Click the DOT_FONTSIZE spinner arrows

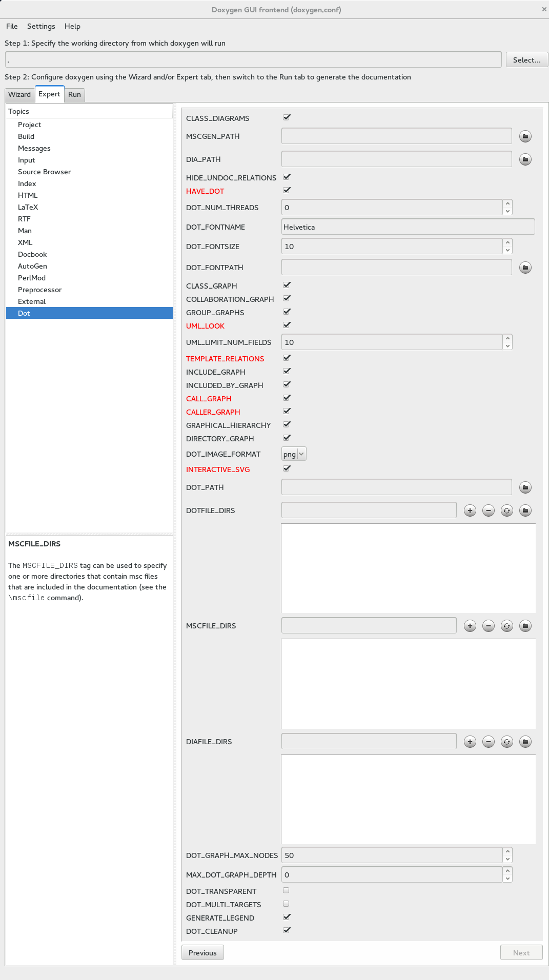tap(507, 246)
